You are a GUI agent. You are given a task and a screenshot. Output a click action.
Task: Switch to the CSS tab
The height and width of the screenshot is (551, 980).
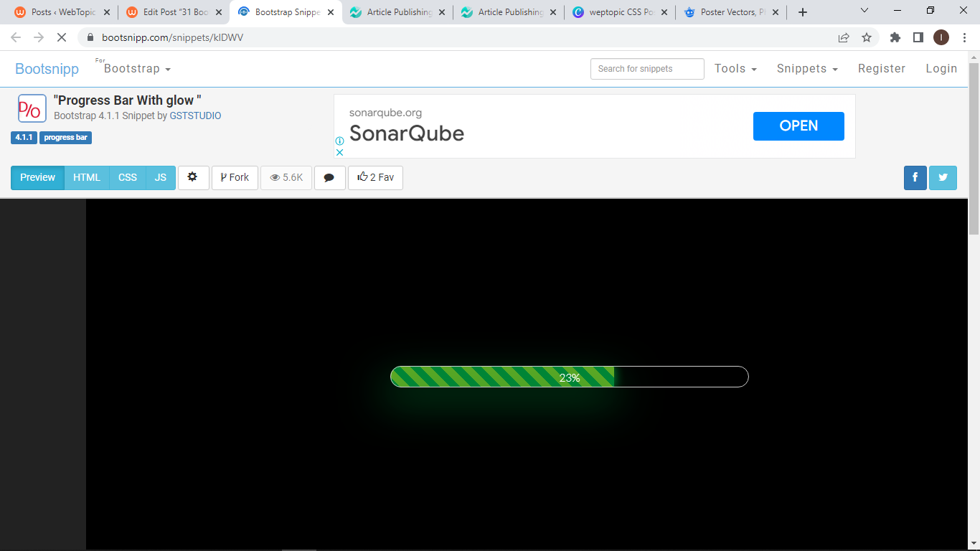[x=127, y=177]
